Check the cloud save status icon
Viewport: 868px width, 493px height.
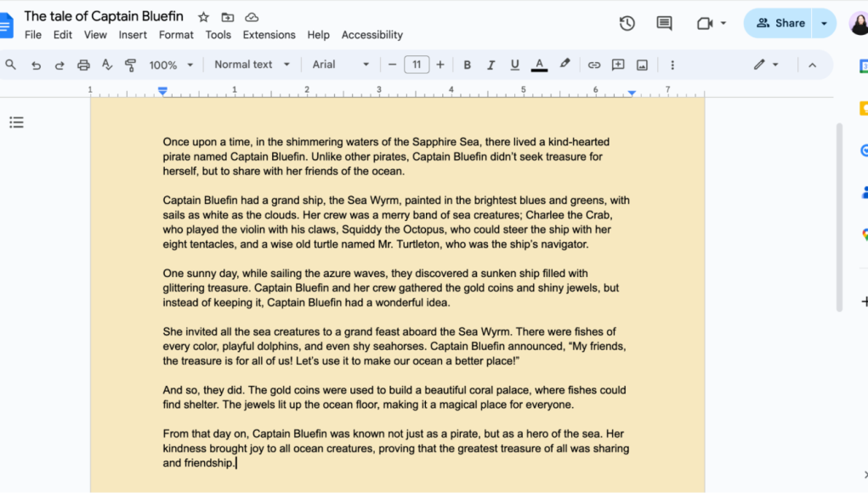point(252,17)
